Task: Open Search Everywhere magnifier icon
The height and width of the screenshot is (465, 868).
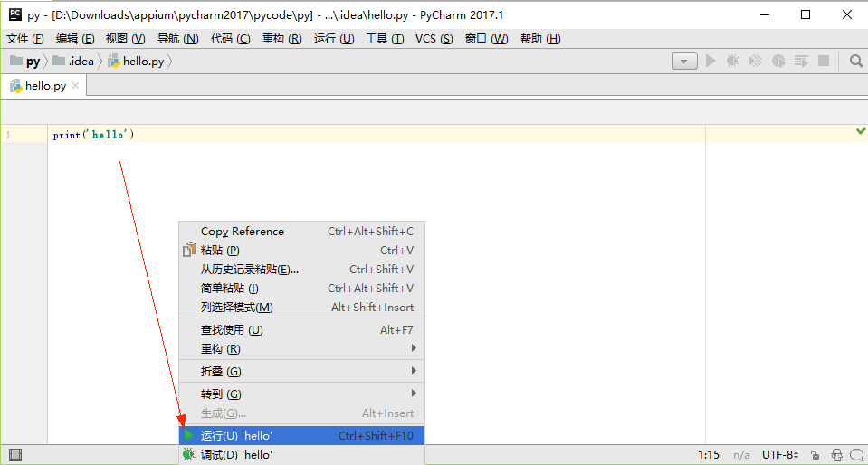Action: click(856, 61)
